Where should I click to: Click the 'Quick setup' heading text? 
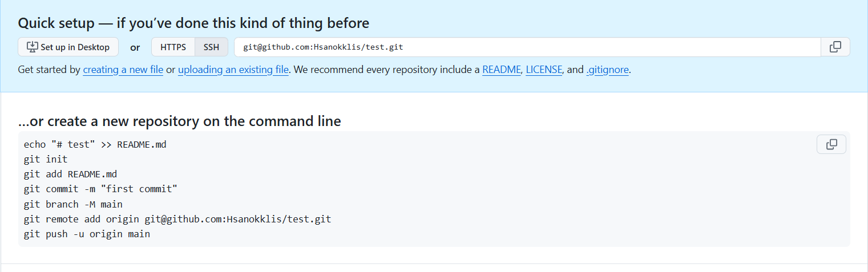point(193,23)
